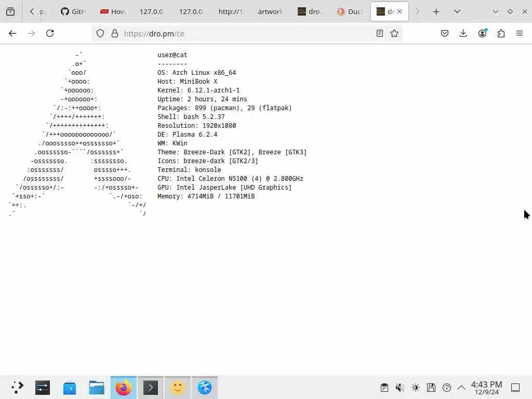Click the 'Uptime: 2 hours, 24 mins' line
Image resolution: width=532 pixels, height=399 pixels.
(202, 99)
